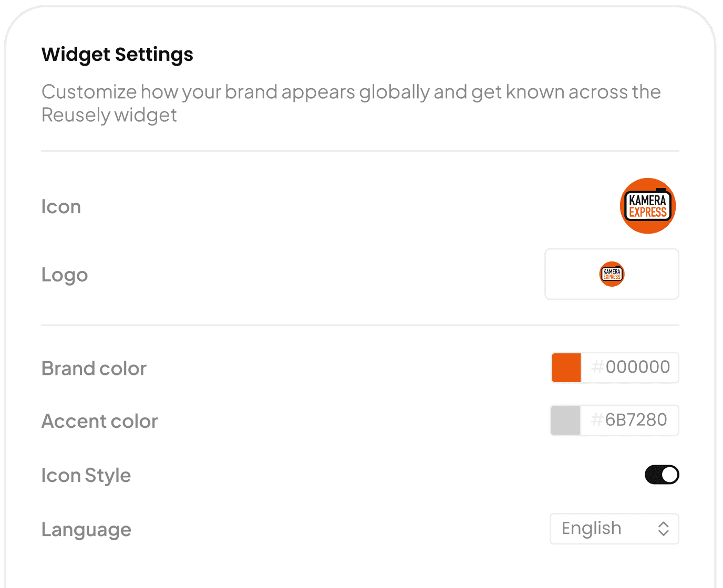Click the Icon row label
The height and width of the screenshot is (588, 723).
tap(61, 207)
